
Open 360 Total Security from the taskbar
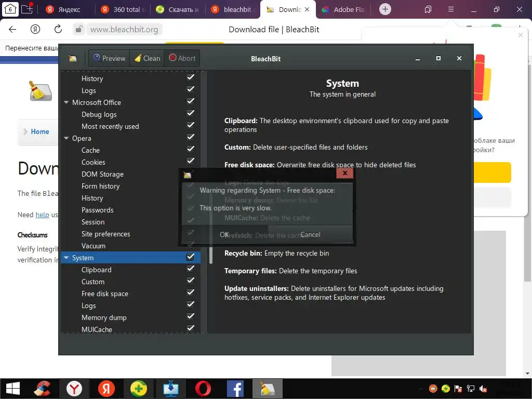(138, 389)
